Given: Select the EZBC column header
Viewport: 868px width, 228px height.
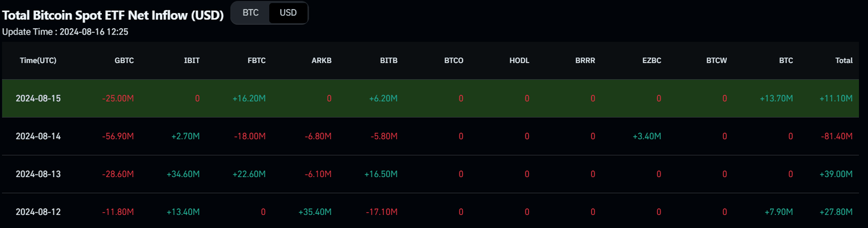Looking at the screenshot, I should coord(651,61).
